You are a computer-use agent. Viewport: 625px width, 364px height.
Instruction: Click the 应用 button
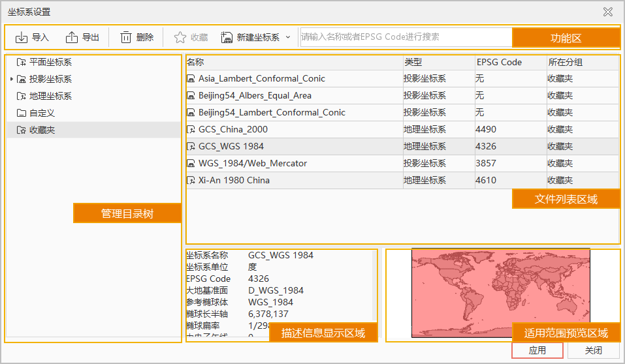(537, 350)
